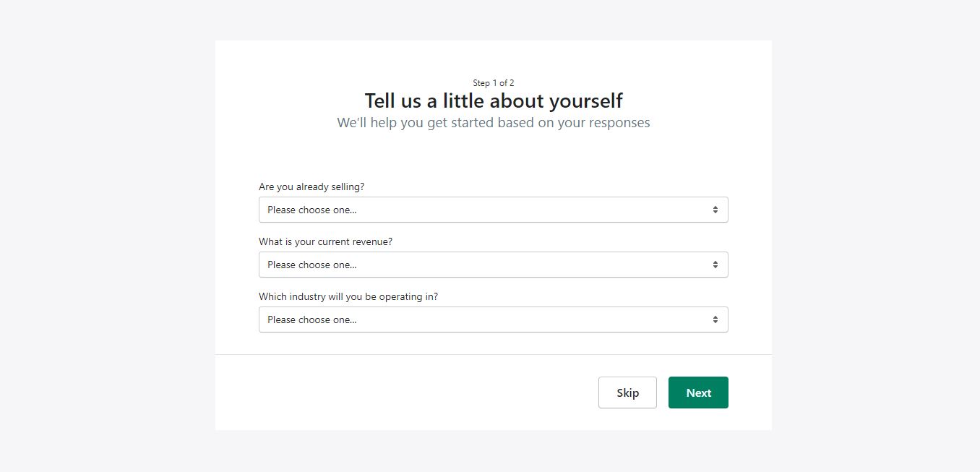
Task: Open the 'Which industry will you be operating in?' dropdown
Action: click(x=493, y=319)
